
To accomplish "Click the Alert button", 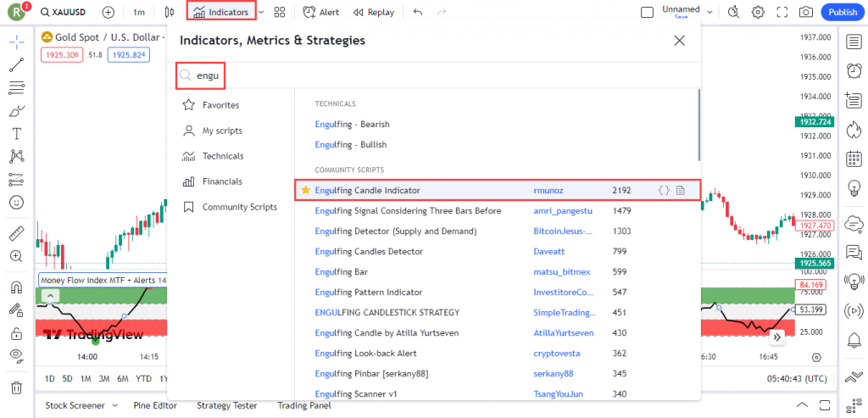I will click(321, 12).
